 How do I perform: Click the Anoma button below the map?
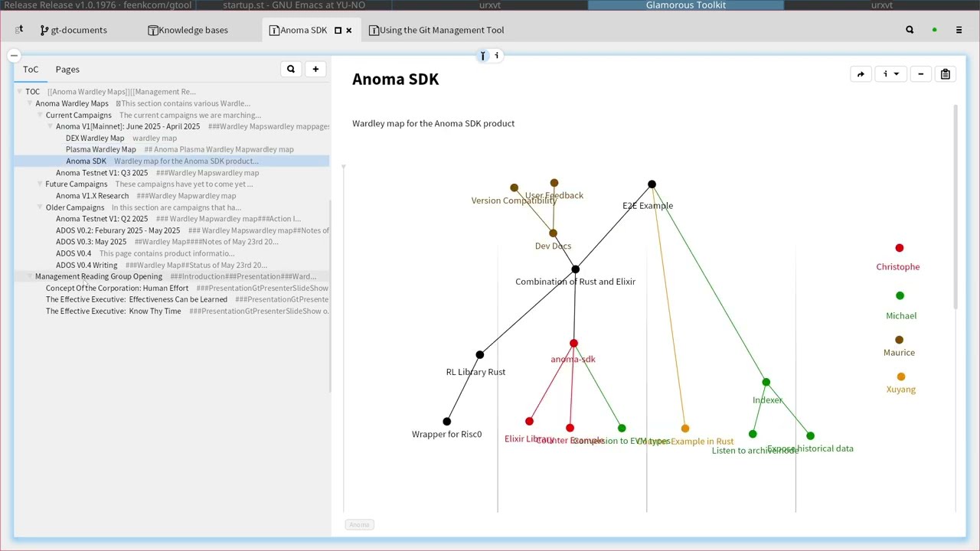click(x=359, y=524)
